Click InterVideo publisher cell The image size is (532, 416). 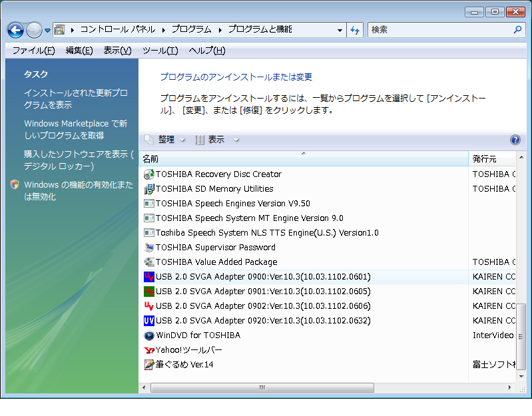click(493, 335)
